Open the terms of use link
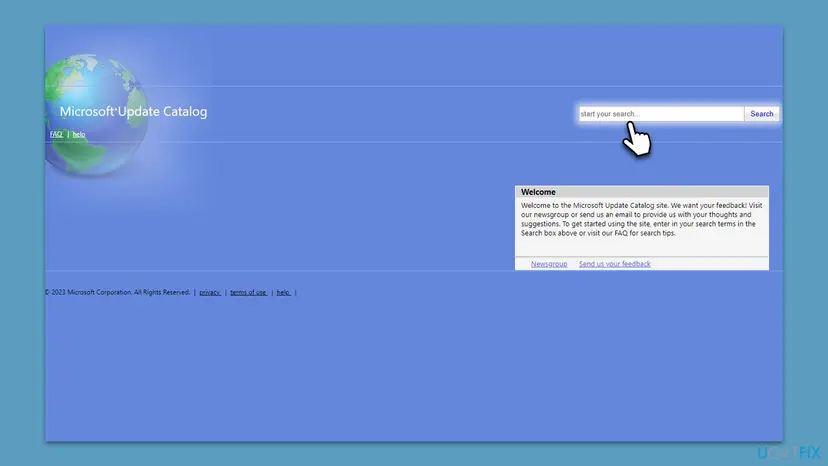Viewport: 828px width, 466px height. point(248,292)
